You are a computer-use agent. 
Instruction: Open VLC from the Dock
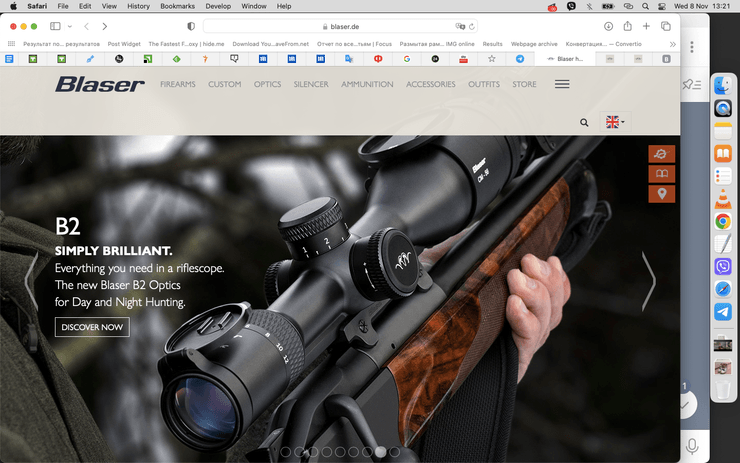pyautogui.click(x=723, y=199)
